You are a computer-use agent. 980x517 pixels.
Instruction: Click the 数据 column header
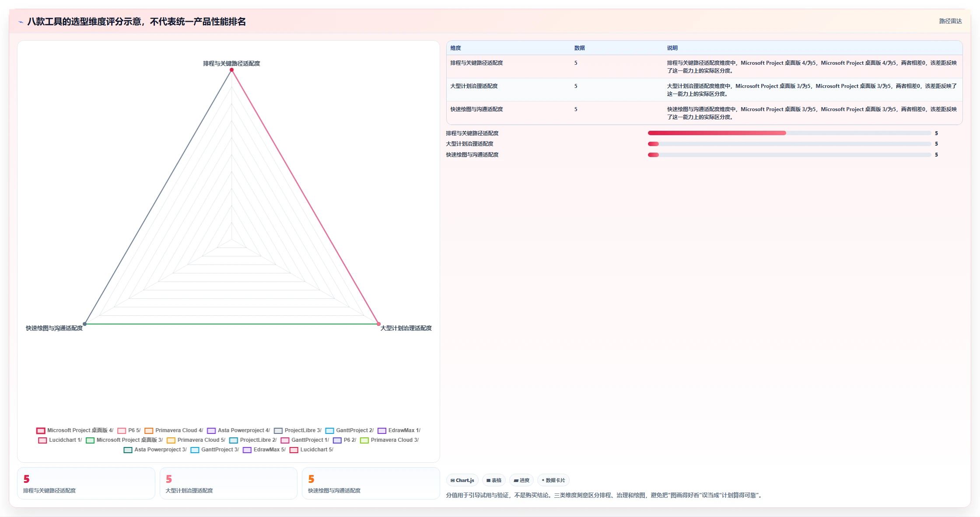(x=580, y=48)
